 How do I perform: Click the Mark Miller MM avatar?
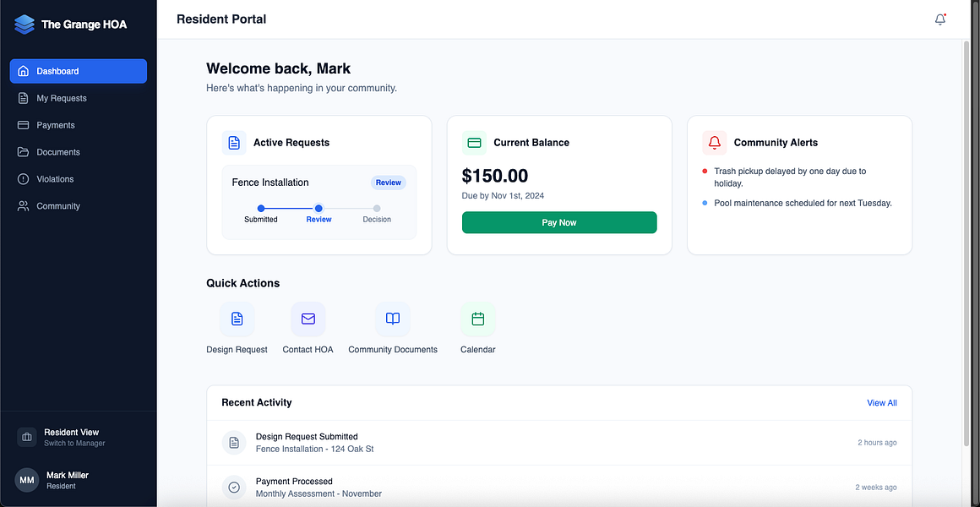click(x=27, y=480)
